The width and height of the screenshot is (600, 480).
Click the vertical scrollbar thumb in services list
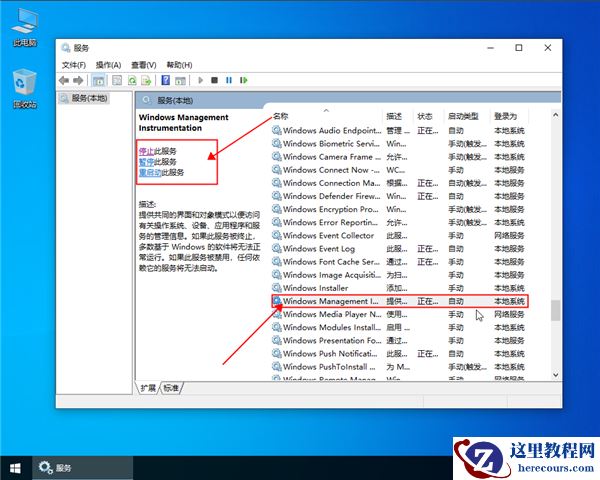pos(556,310)
